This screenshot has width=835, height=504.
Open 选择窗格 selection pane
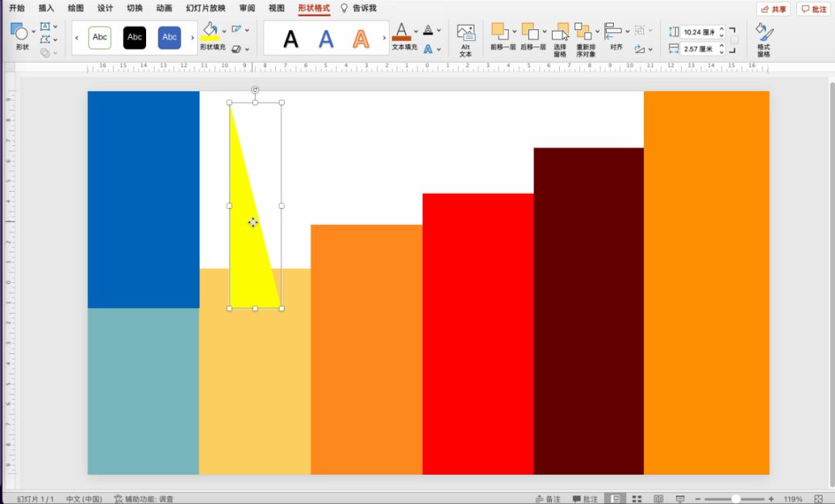560,40
